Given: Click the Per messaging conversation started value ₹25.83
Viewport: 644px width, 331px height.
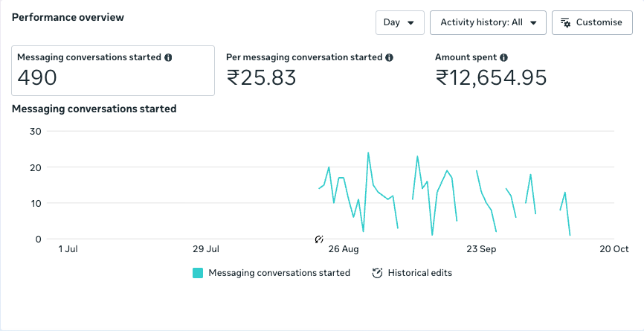Looking at the screenshot, I should click(261, 77).
